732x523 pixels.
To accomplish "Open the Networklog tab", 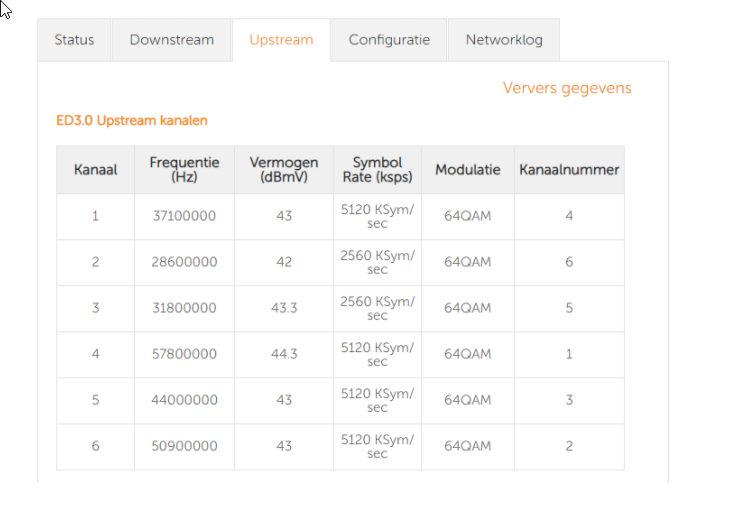I will tap(504, 40).
